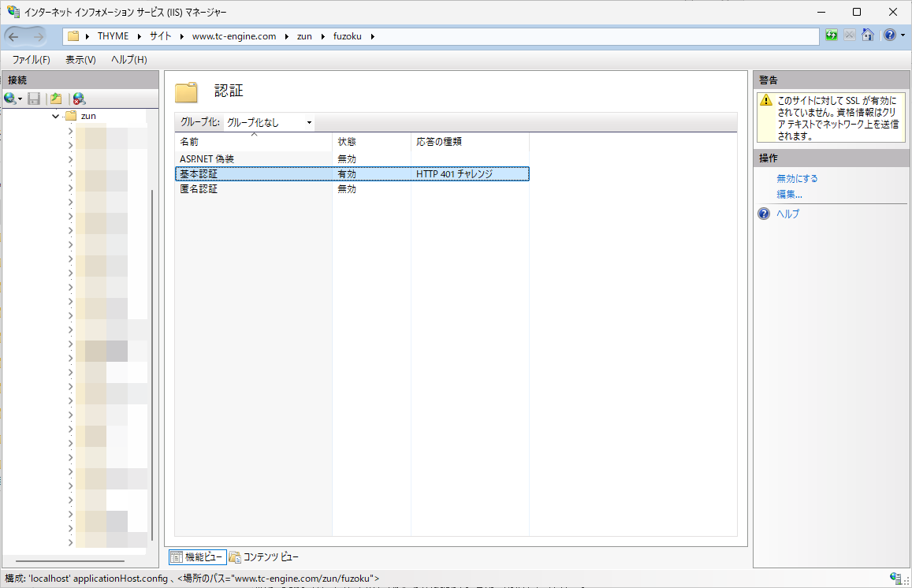Open the 表示(V) menu
Image resolution: width=912 pixels, height=588 pixels.
pyautogui.click(x=80, y=60)
